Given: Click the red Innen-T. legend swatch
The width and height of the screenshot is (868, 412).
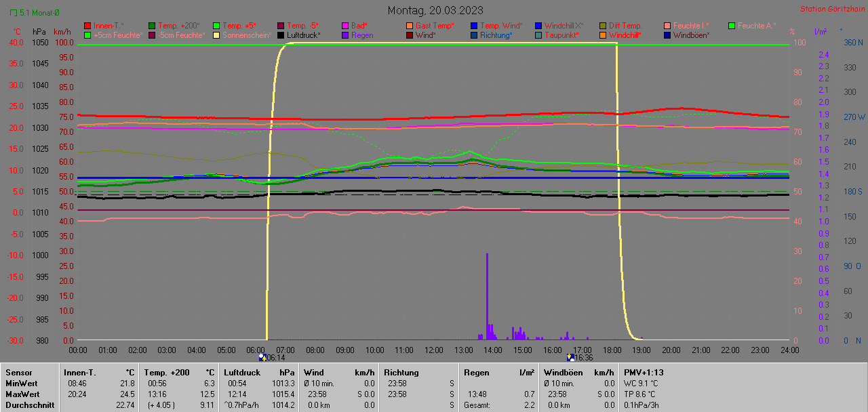Looking at the screenshot, I should click(87, 26).
